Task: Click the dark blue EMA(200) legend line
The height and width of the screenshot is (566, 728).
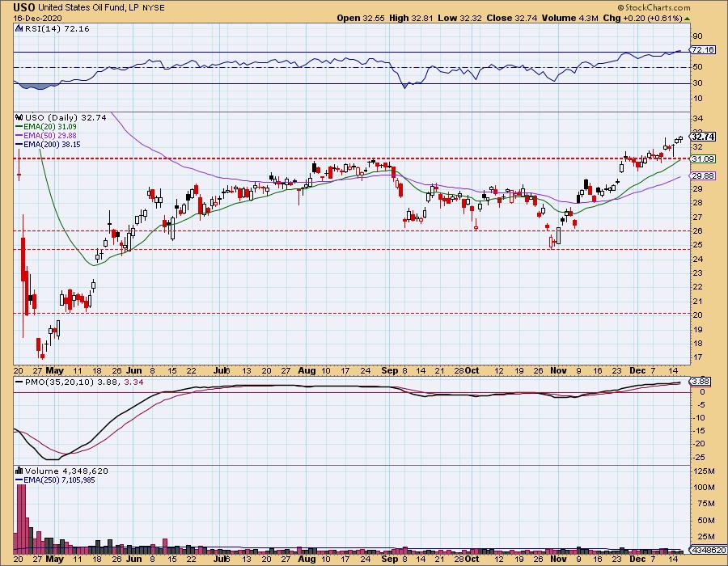Action: tap(19, 144)
